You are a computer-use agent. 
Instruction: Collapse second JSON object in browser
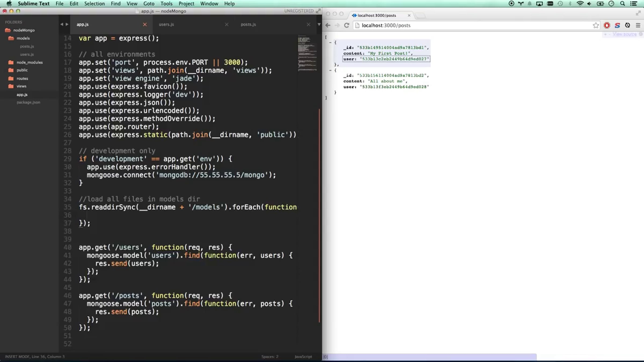click(x=330, y=70)
